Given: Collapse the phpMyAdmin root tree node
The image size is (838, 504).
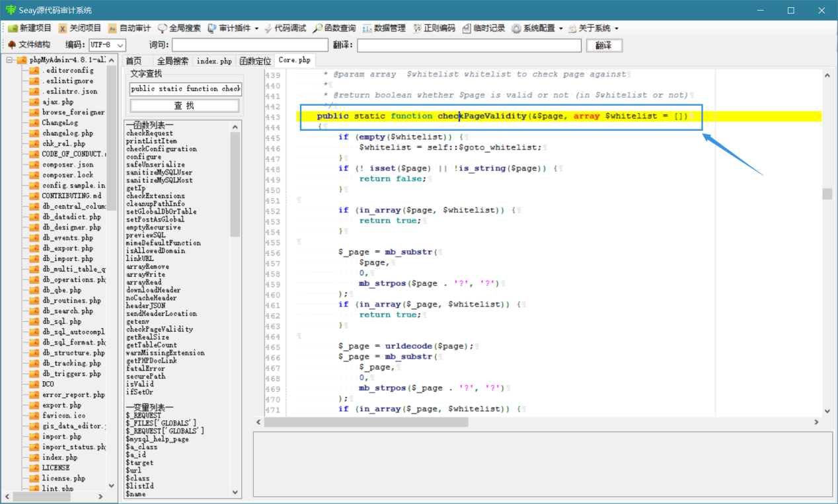Looking at the screenshot, I should [x=10, y=60].
